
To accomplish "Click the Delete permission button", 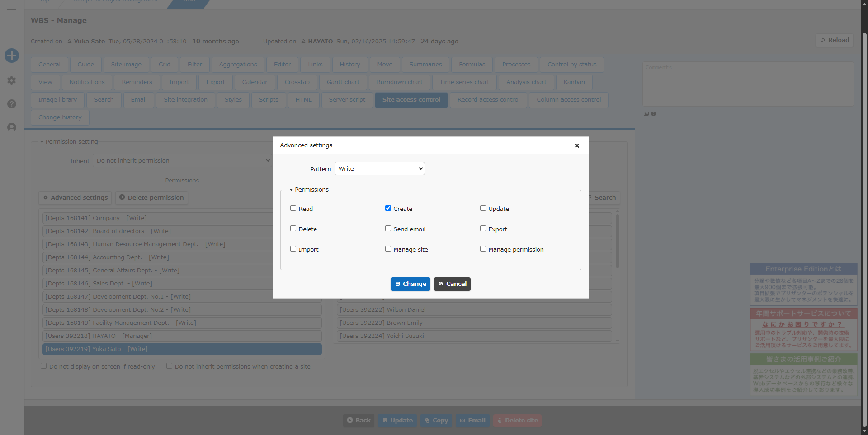I will 151,198.
